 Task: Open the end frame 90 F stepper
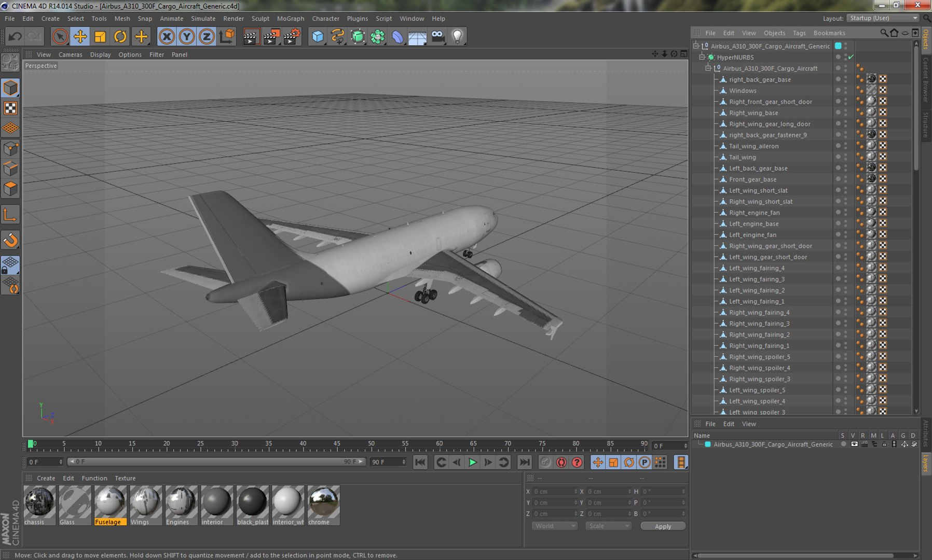[x=404, y=461]
